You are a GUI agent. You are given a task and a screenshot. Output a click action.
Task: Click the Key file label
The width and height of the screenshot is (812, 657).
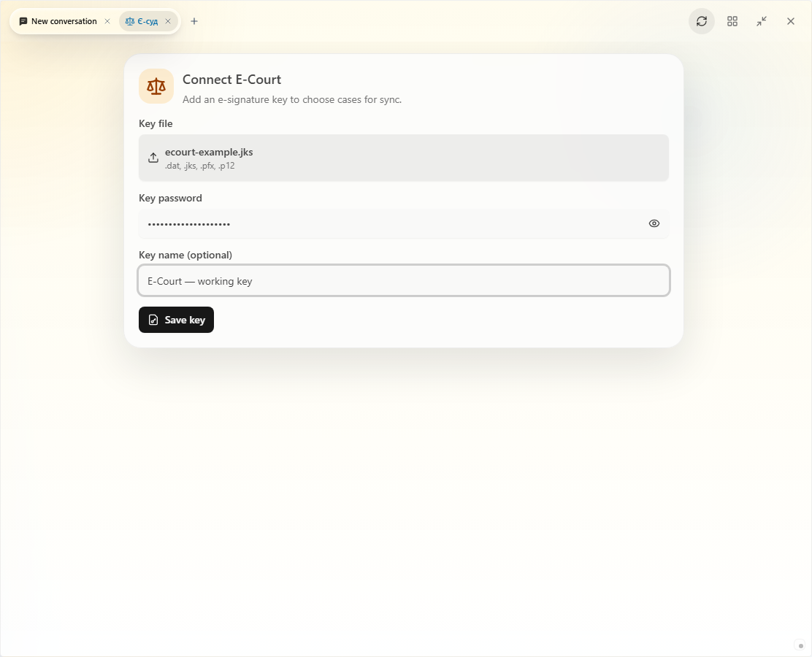(x=156, y=124)
